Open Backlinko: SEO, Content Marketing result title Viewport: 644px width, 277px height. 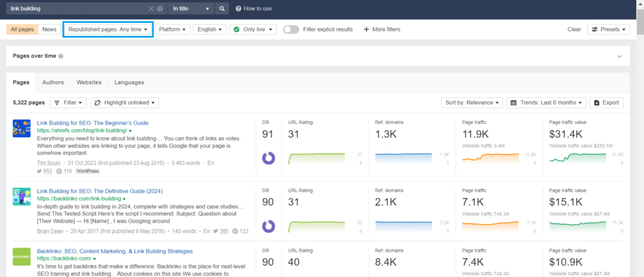click(115, 251)
